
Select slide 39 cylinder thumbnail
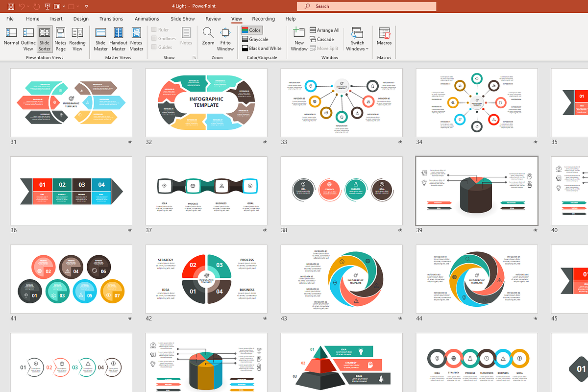pos(477,191)
